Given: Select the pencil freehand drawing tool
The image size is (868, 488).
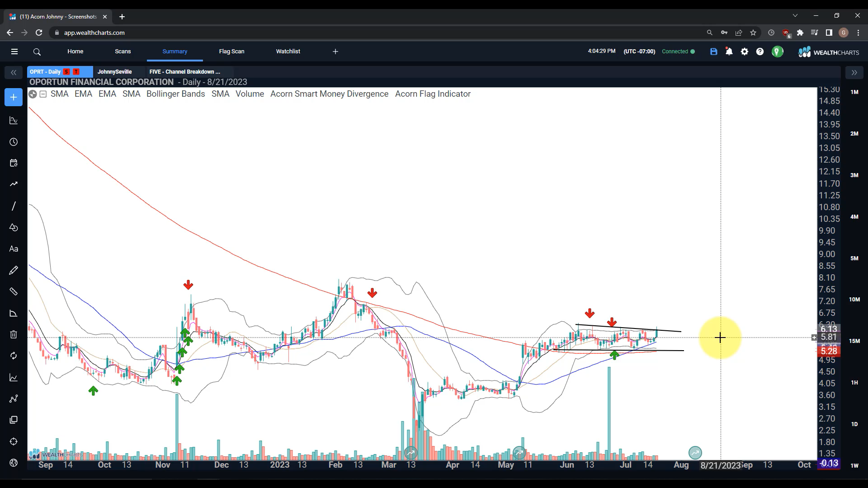Looking at the screenshot, I should (14, 270).
